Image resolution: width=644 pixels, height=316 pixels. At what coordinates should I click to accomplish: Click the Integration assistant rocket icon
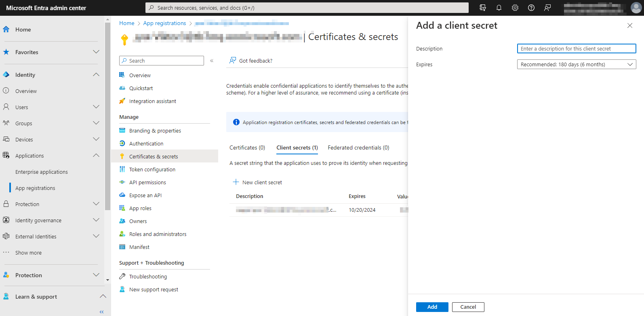122,101
